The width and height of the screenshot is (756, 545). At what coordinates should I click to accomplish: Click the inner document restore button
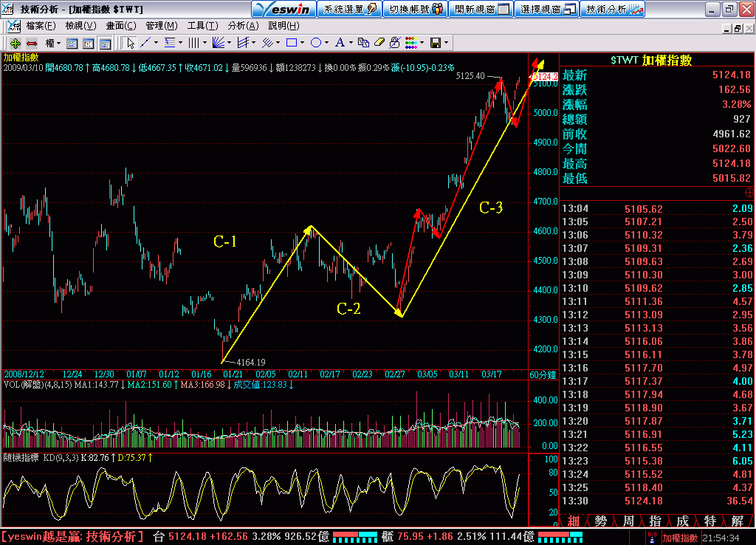[x=738, y=29]
